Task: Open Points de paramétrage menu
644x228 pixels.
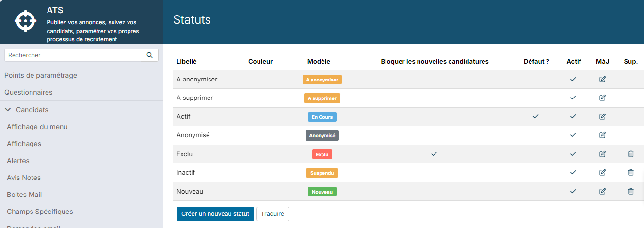Action: 41,75
